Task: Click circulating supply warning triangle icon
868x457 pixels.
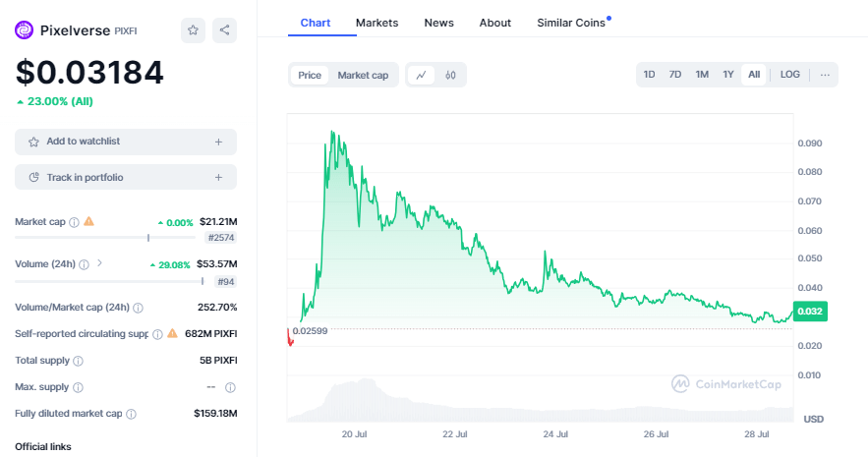Action: [173, 333]
